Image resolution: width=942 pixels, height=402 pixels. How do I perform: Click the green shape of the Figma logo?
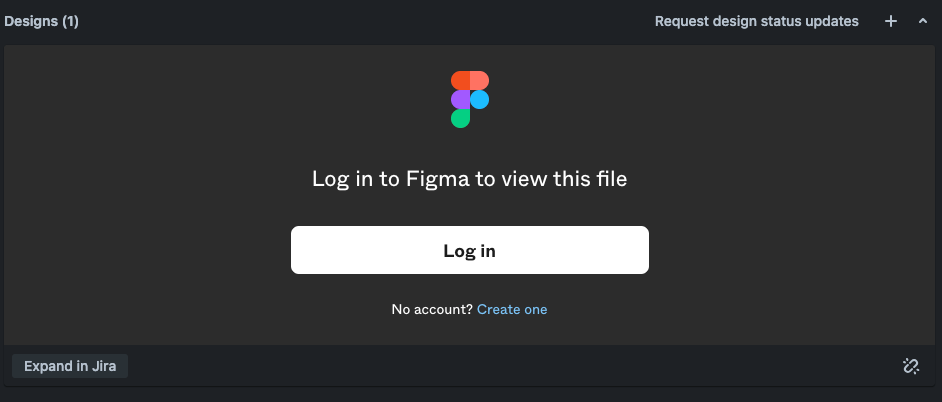460,118
